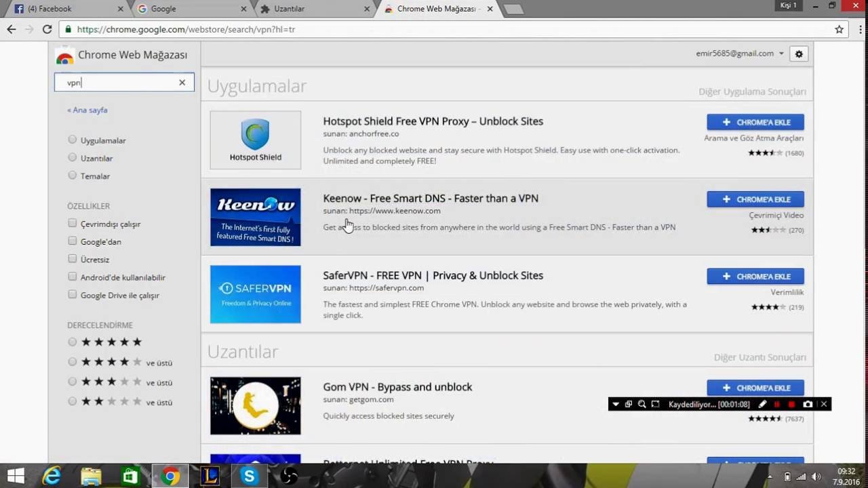The width and height of the screenshot is (868, 488).
Task: Click the network signal tray icon
Action: tap(802, 476)
